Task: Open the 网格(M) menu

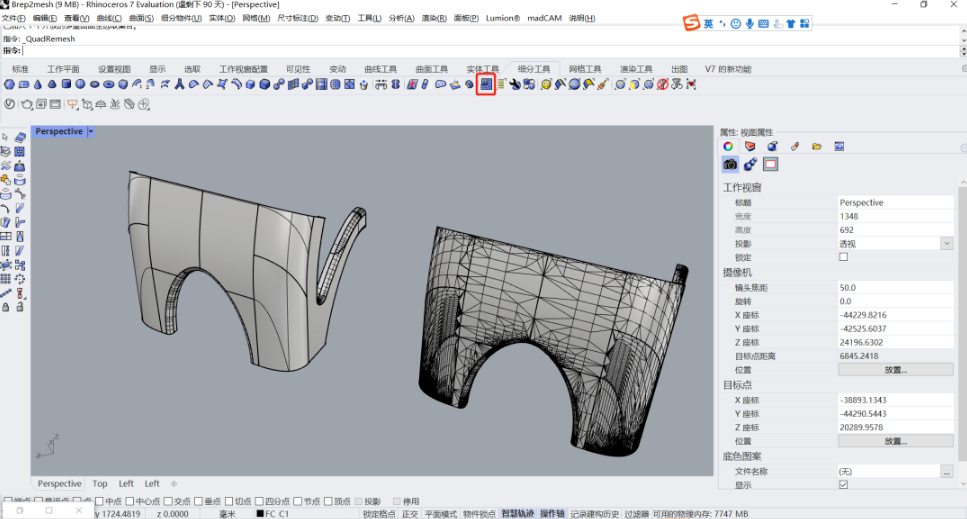Action: [x=256, y=18]
